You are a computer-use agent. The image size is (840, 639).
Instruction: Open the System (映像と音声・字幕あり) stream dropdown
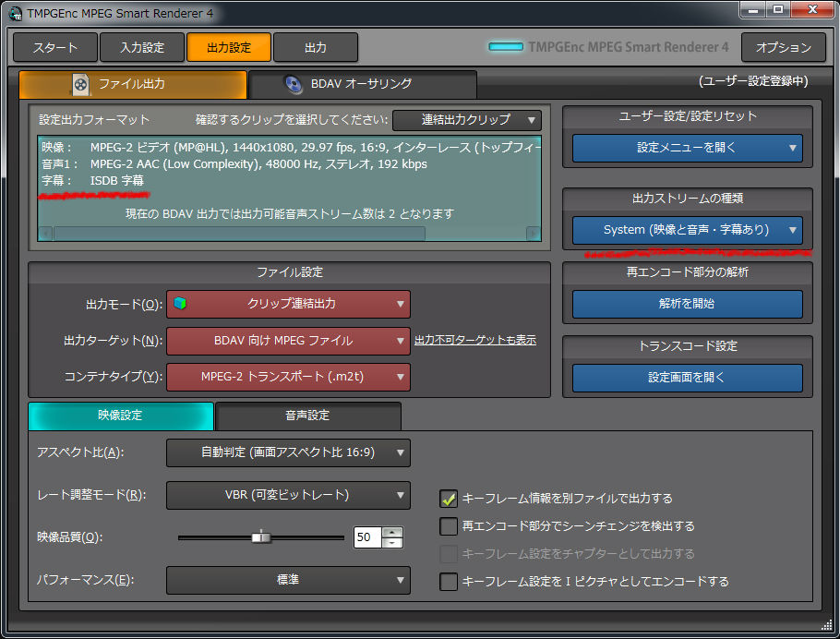pyautogui.click(x=688, y=230)
